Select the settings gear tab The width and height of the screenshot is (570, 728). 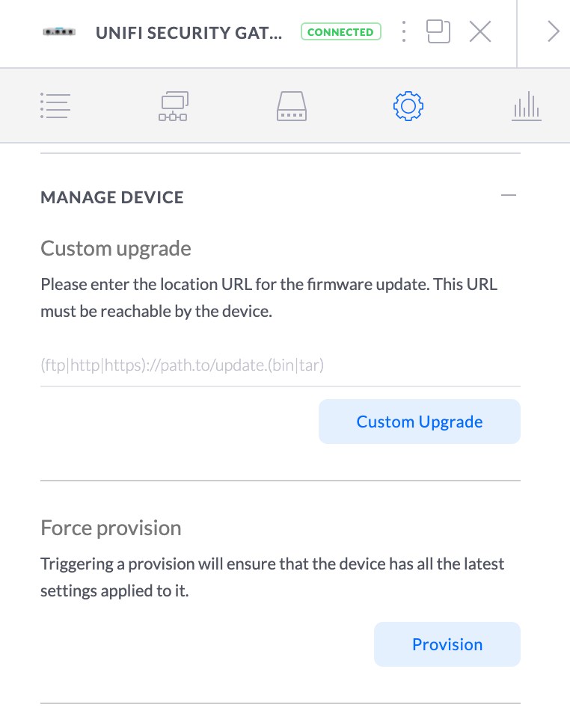[408, 105]
